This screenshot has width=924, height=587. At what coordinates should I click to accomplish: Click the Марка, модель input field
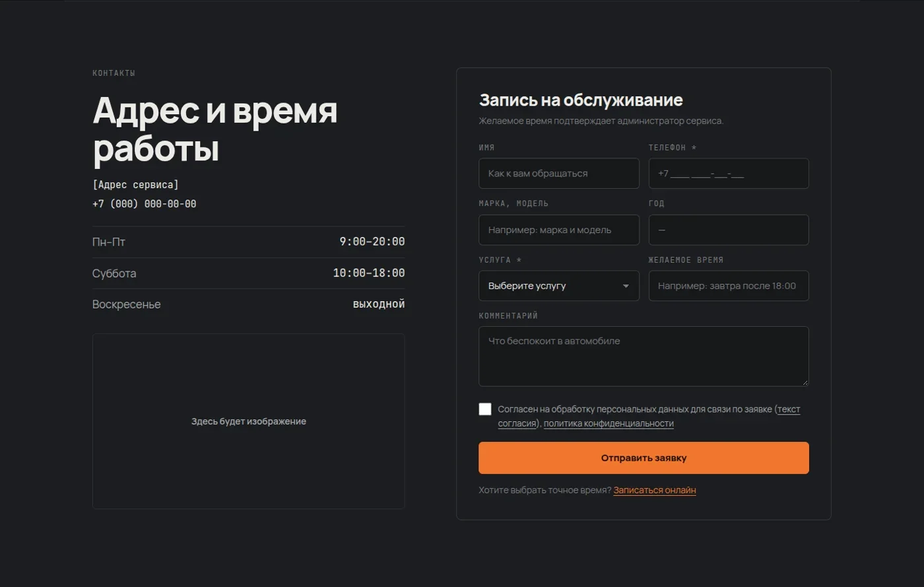[559, 230]
